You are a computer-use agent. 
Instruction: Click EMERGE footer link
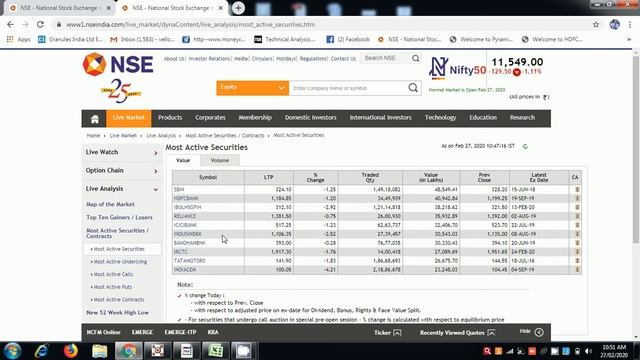coord(142,332)
